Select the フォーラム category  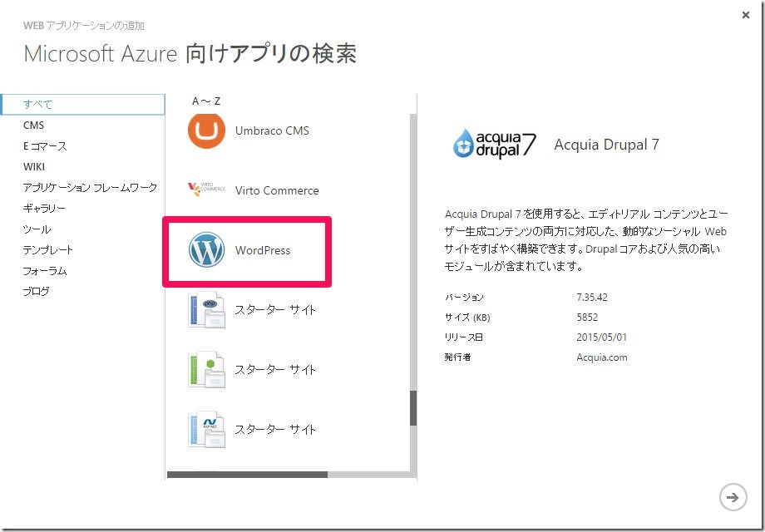[44, 271]
